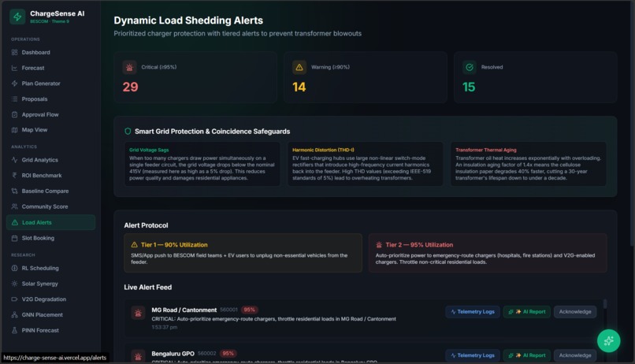Click the Tier 1 warning icon

pyautogui.click(x=135, y=244)
